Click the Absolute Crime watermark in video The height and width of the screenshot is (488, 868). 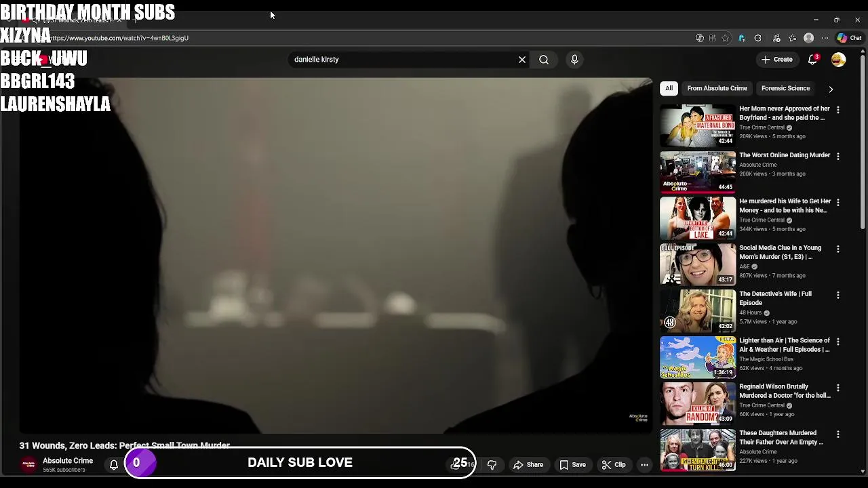(x=638, y=418)
